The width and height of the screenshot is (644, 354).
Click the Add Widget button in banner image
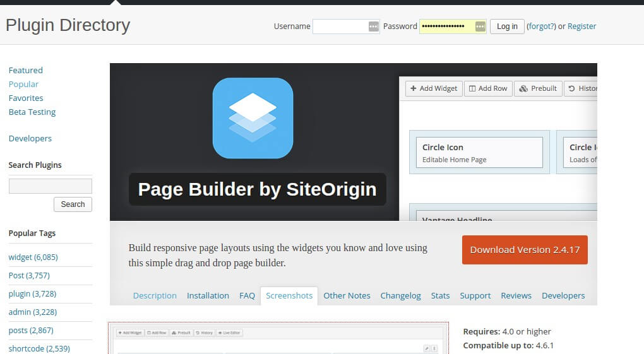[434, 88]
